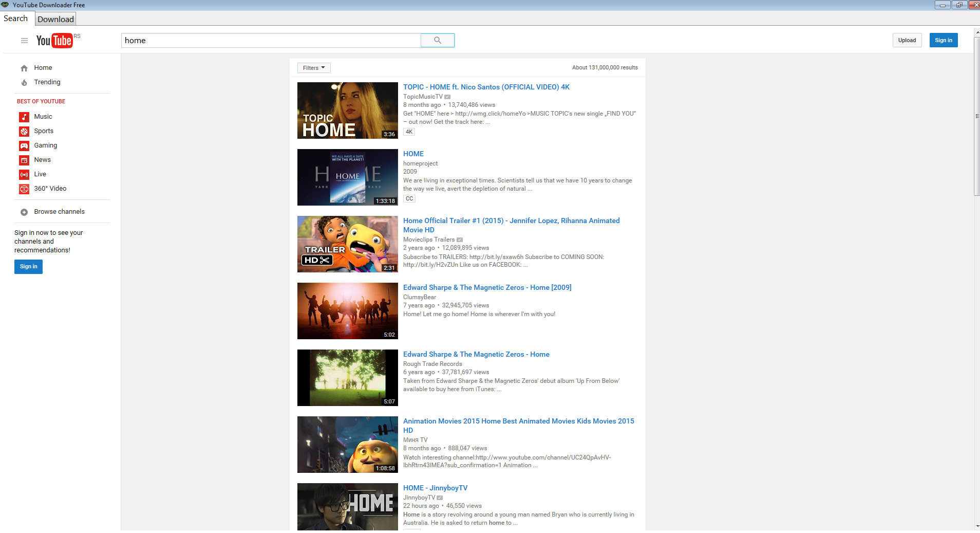
Task: Open Rough Trade Records' Edward Sharpe Home link
Action: tap(476, 354)
